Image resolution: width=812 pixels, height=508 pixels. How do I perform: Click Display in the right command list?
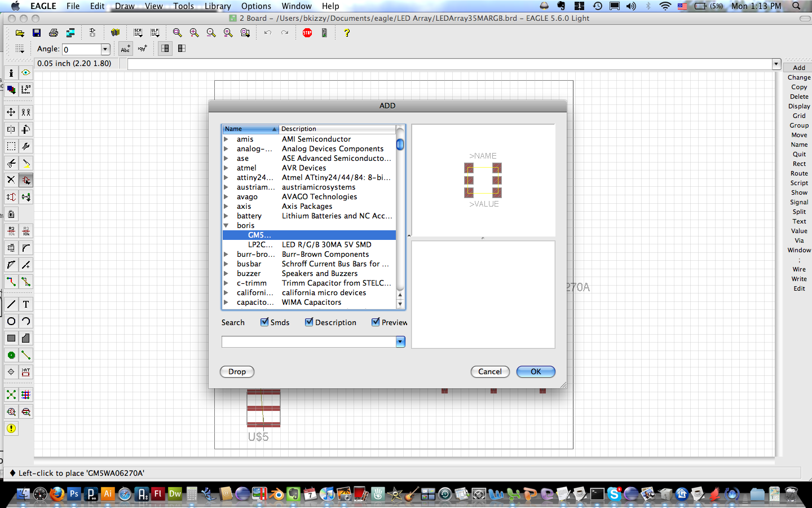[x=799, y=106]
